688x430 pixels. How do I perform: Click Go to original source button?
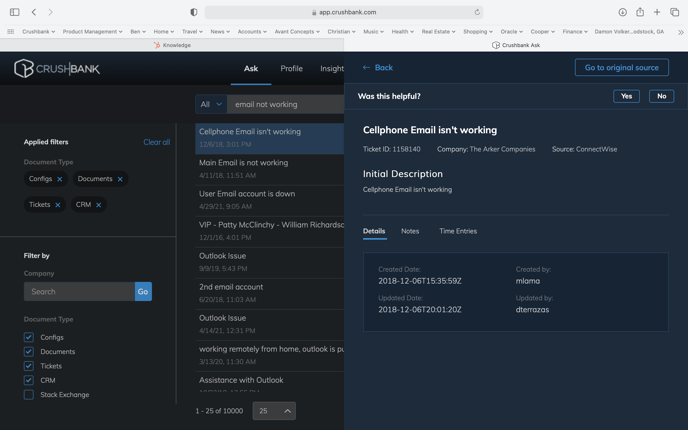(x=622, y=68)
